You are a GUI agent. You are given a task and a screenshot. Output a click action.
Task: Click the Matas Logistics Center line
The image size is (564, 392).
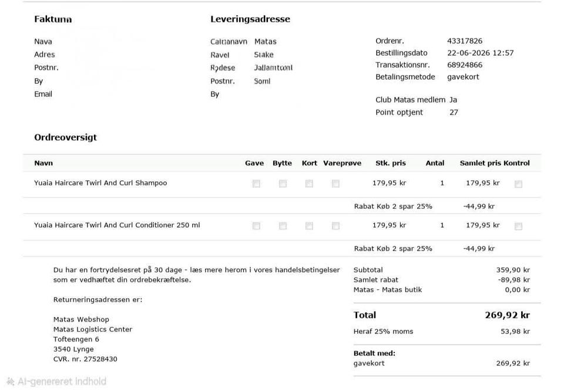click(x=93, y=329)
